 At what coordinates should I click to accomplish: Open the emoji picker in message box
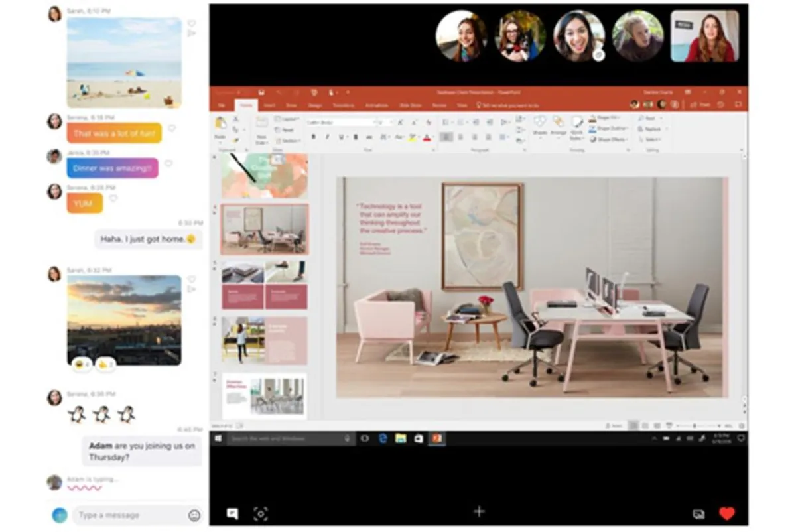tap(194, 515)
